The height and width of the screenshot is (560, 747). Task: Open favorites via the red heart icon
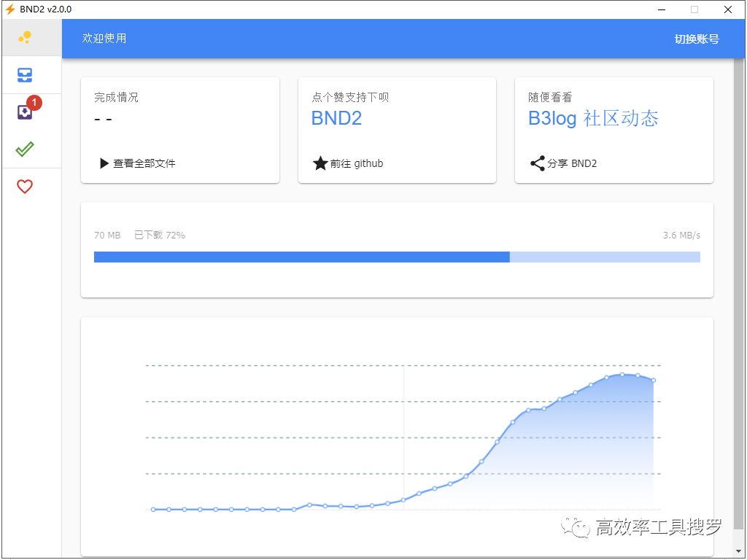(24, 187)
